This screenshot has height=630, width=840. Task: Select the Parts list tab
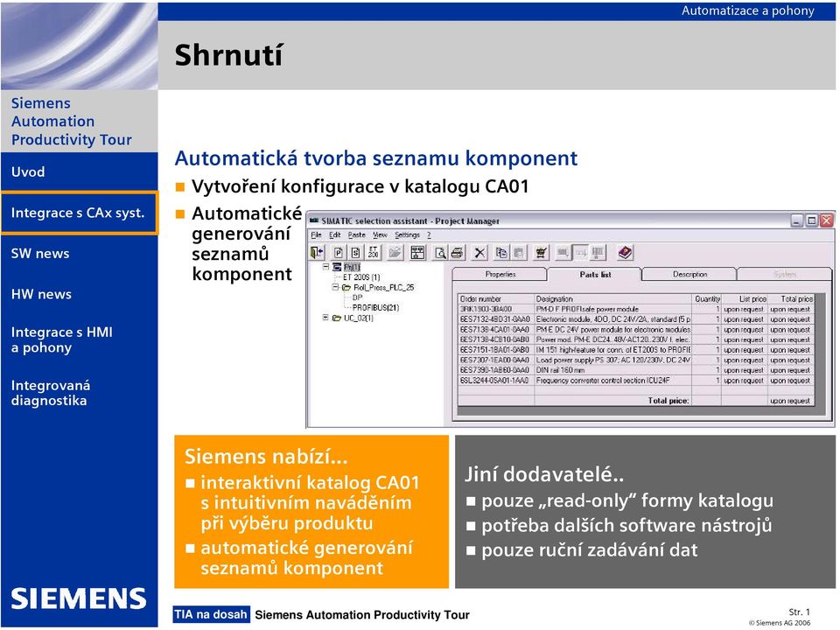tap(595, 274)
